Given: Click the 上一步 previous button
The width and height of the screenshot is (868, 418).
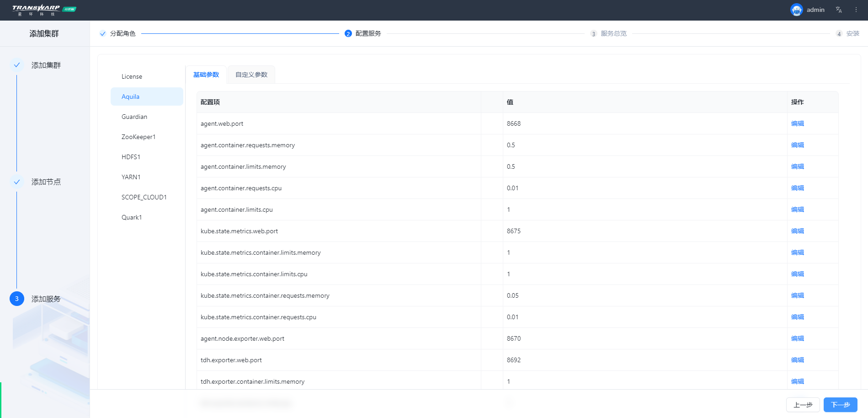Looking at the screenshot, I should tap(803, 405).
